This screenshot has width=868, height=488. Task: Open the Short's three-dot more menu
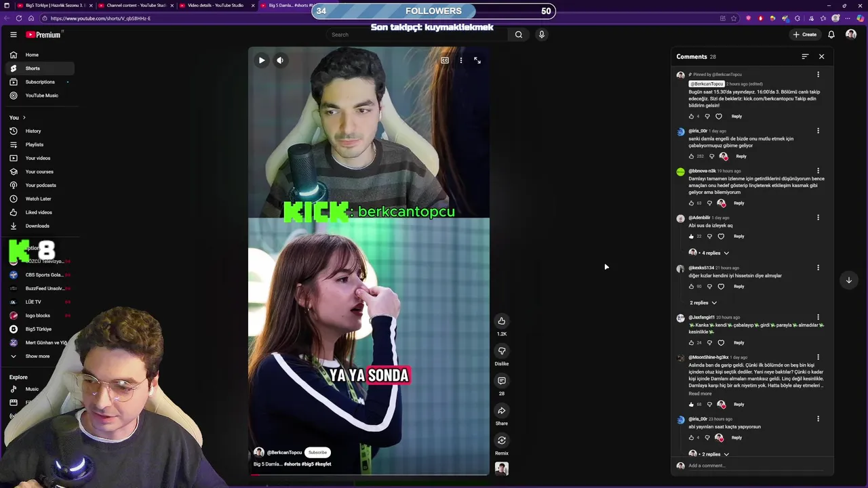(x=461, y=60)
